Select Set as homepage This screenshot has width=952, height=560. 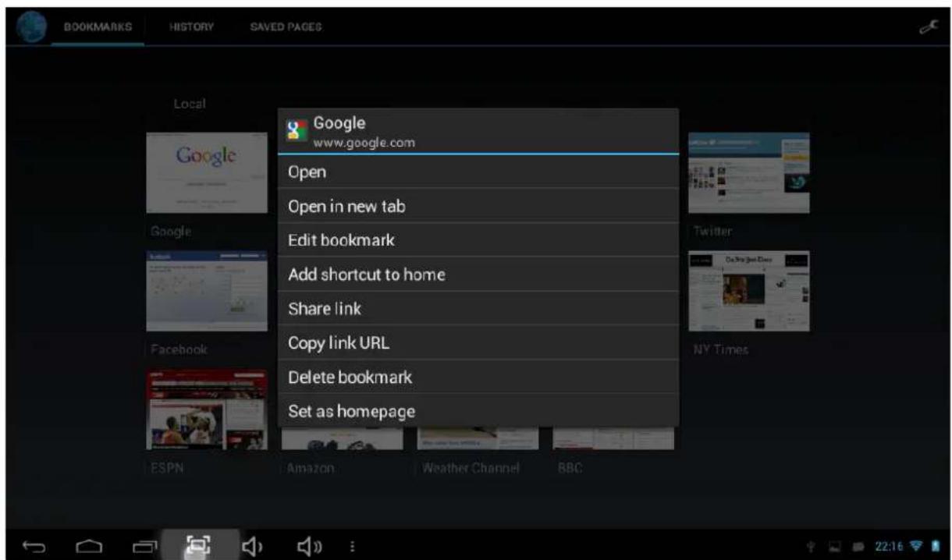coord(478,411)
